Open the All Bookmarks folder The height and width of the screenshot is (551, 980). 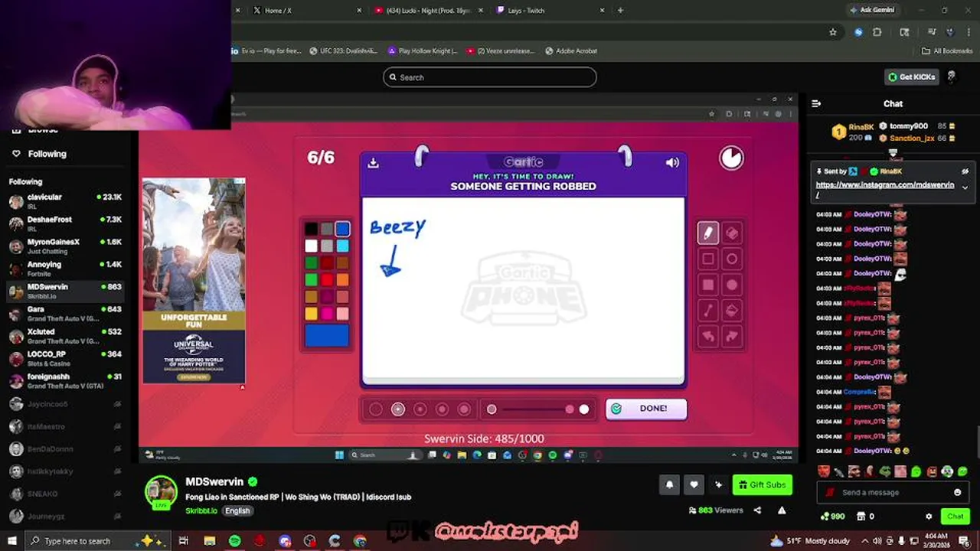pos(947,51)
